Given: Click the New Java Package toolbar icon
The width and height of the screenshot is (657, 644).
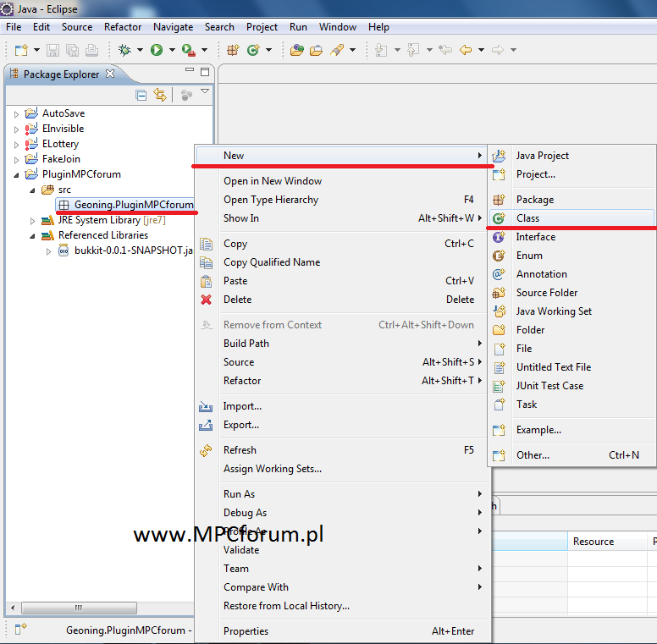Looking at the screenshot, I should point(233,50).
